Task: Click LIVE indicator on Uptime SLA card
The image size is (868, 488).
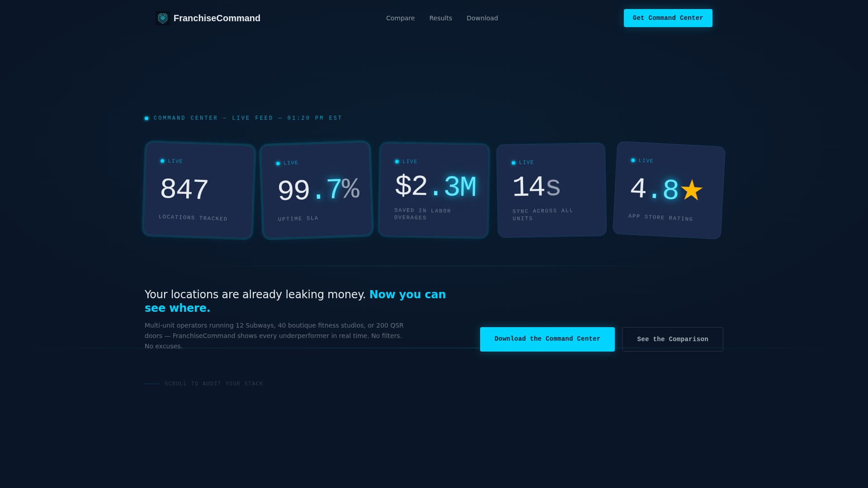Action: (x=287, y=163)
